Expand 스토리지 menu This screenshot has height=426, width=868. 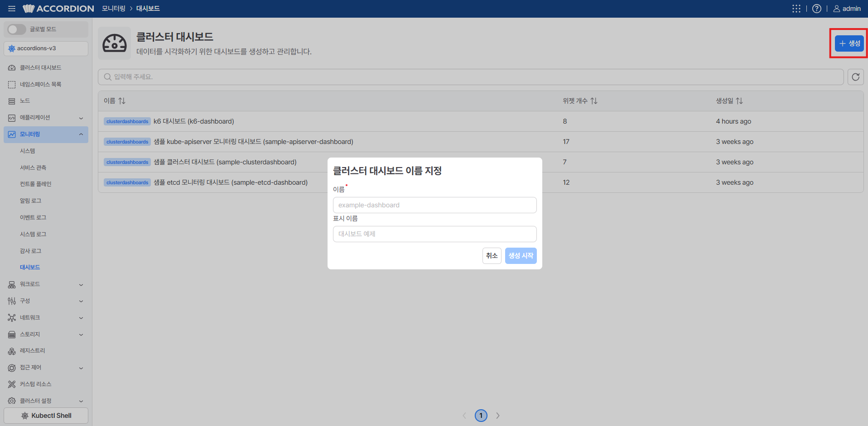coord(46,335)
